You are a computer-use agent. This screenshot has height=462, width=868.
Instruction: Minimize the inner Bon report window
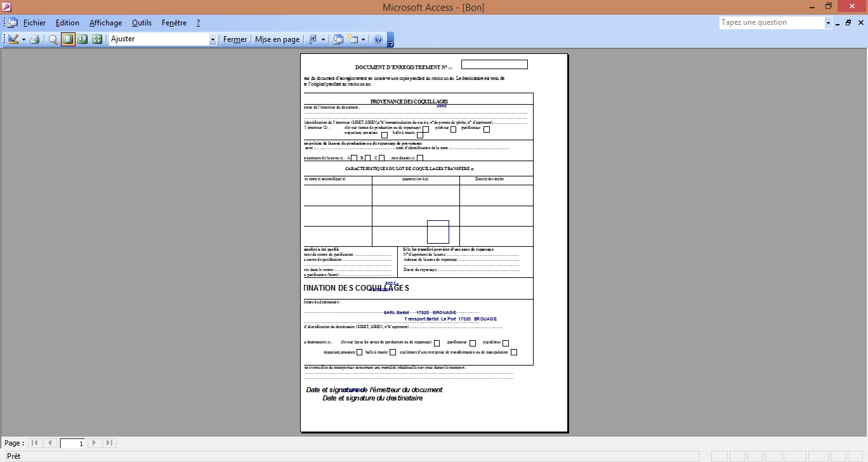[x=838, y=23]
